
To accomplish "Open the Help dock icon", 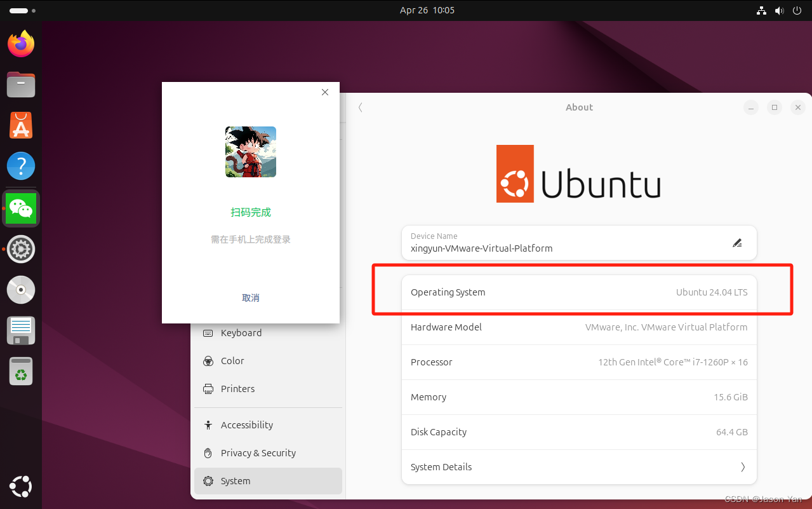I will 21,166.
